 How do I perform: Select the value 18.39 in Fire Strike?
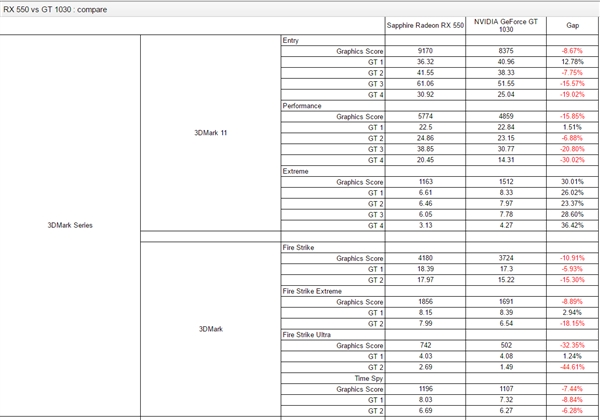pyautogui.click(x=425, y=269)
